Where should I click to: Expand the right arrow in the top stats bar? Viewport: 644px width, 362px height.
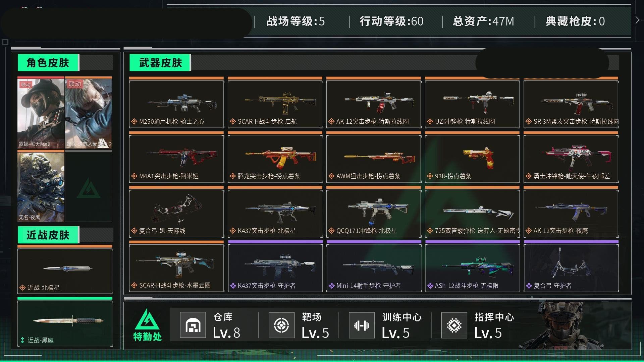[637, 20]
